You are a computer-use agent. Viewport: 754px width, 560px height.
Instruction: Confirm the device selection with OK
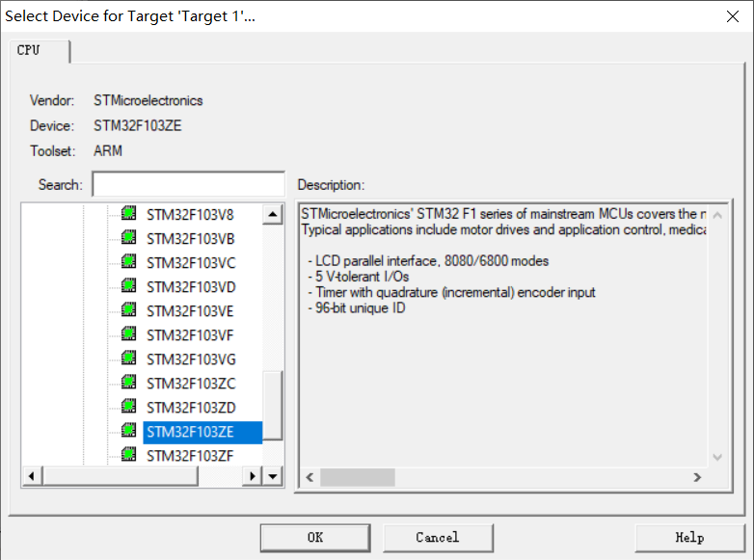tap(315, 538)
